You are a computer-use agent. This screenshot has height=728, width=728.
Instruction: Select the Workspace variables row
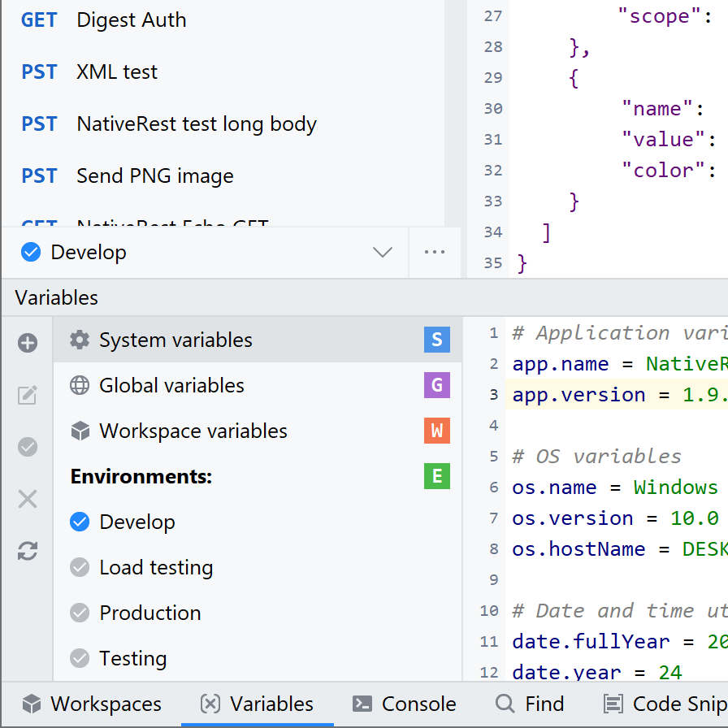(x=258, y=431)
